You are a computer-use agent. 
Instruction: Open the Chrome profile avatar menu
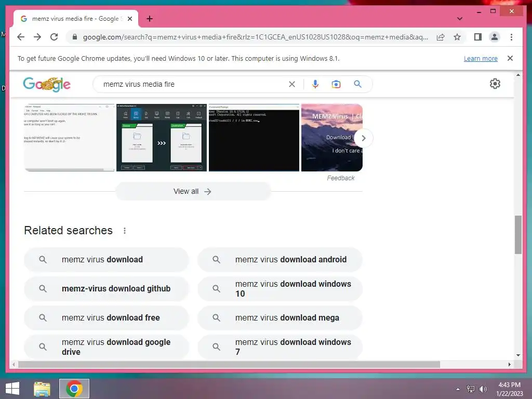click(495, 37)
